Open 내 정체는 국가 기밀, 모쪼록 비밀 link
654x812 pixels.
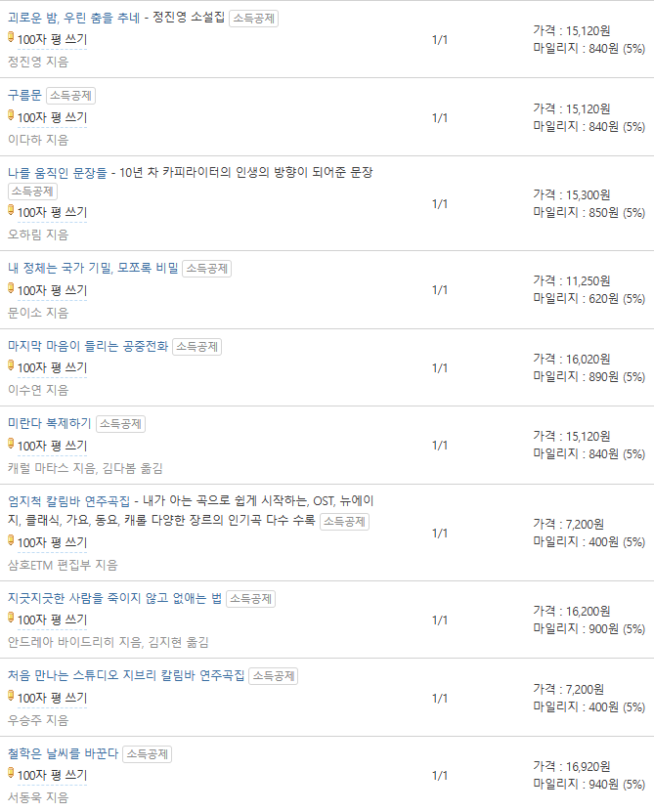coord(93,269)
